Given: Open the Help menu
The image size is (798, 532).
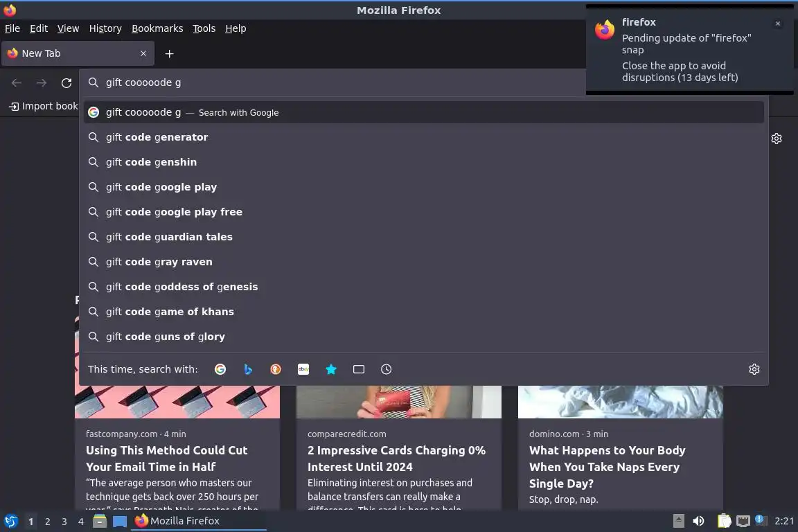Looking at the screenshot, I should [x=236, y=28].
